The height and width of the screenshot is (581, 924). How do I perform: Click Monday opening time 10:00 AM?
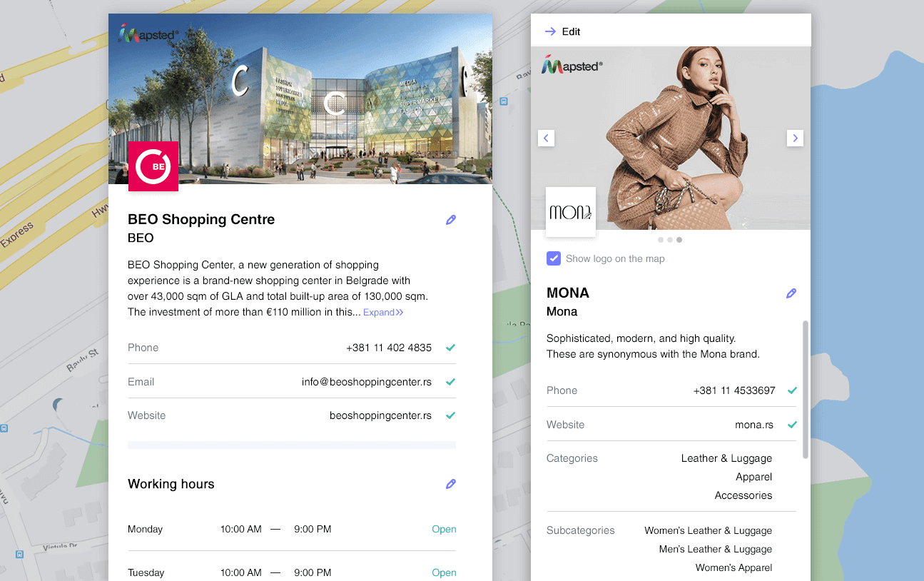[x=241, y=529]
